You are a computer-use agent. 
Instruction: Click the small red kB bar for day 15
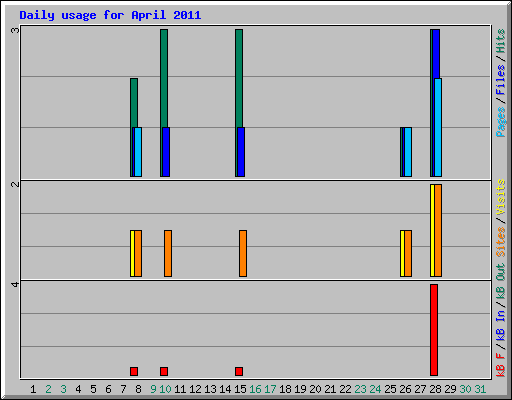[x=239, y=371]
